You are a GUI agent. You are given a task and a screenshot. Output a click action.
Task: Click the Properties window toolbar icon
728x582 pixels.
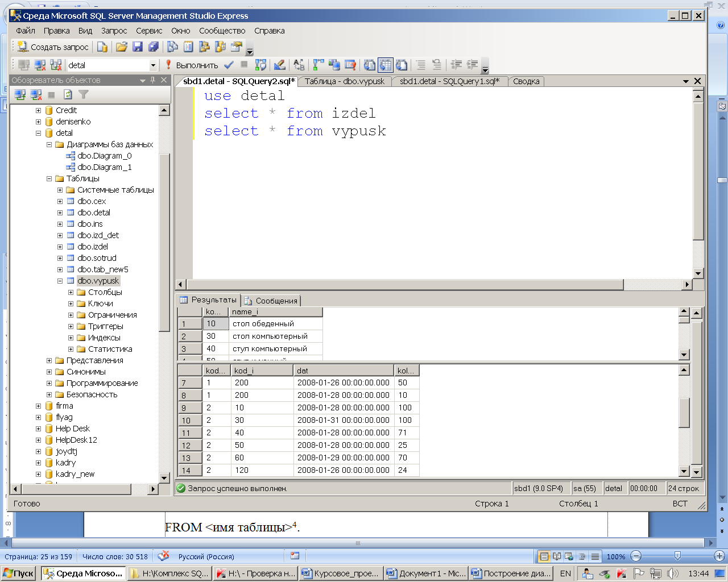point(237,47)
